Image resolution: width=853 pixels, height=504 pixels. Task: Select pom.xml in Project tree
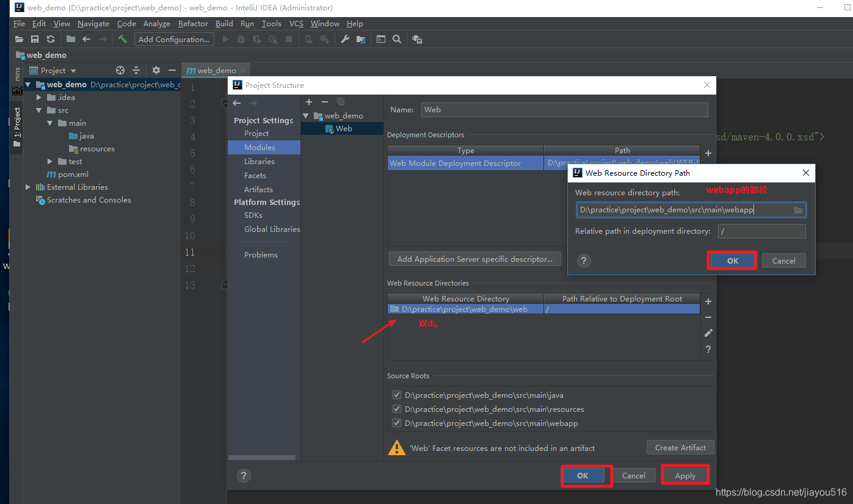pos(73,175)
